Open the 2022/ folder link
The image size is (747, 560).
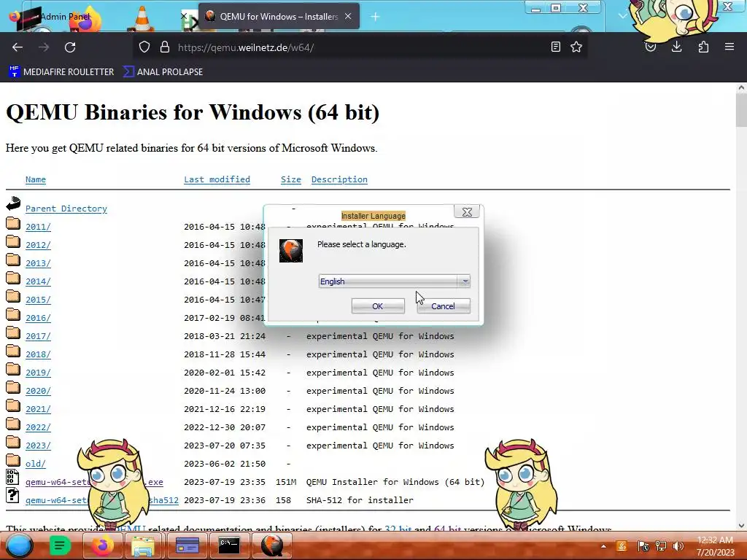[38, 427]
